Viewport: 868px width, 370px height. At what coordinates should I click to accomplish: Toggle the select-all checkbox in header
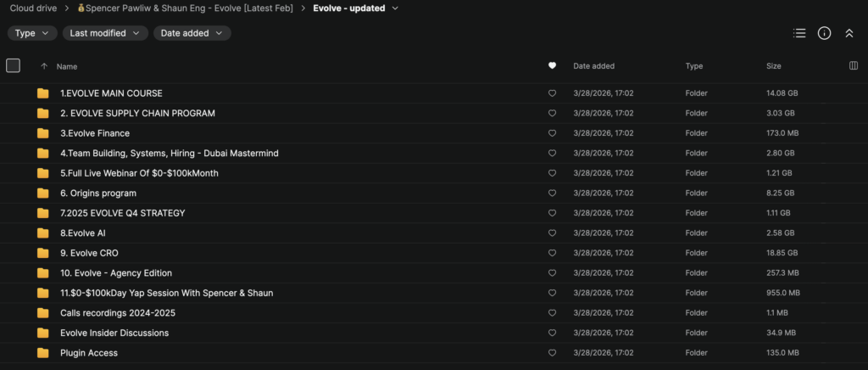coord(13,65)
